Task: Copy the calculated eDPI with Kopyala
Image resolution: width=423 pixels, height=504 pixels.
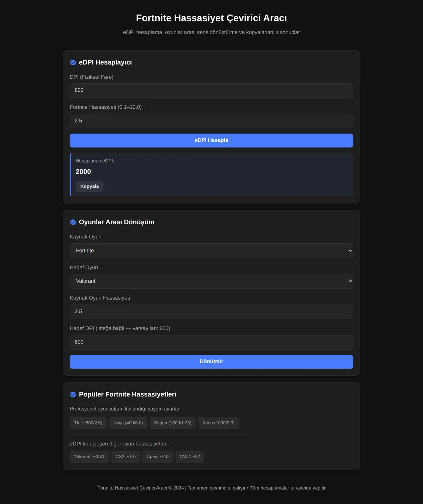Action: tap(90, 186)
